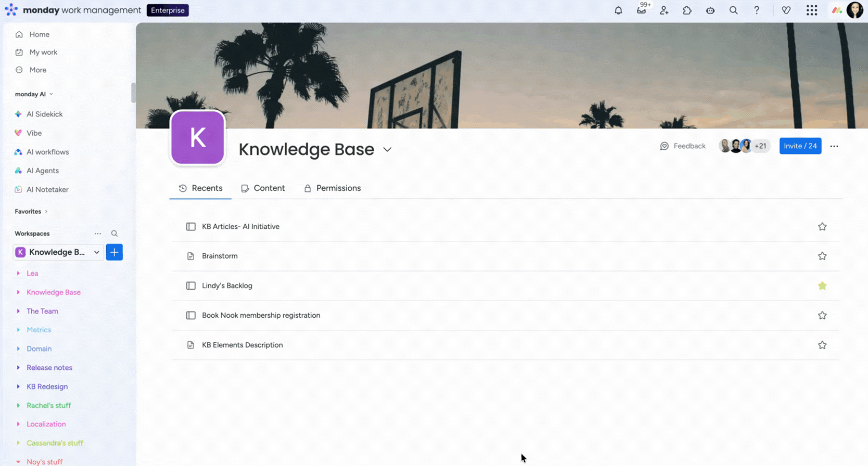Expand The Team folder in sidebar
Screen dimensions: 868x466
[18, 311]
